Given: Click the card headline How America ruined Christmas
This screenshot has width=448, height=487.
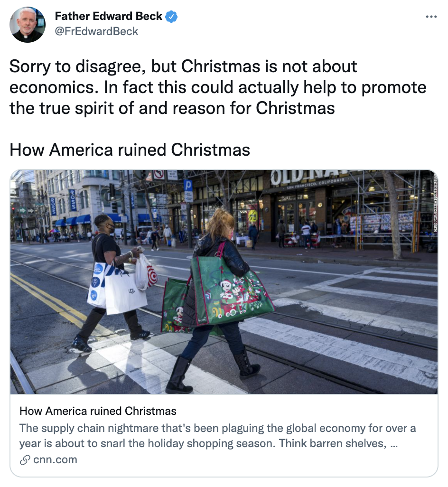Looking at the screenshot, I should tap(98, 411).
